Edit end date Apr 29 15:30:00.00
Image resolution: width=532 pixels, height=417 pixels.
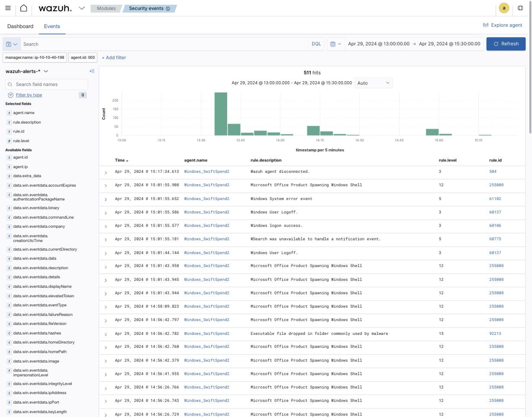pos(450,44)
